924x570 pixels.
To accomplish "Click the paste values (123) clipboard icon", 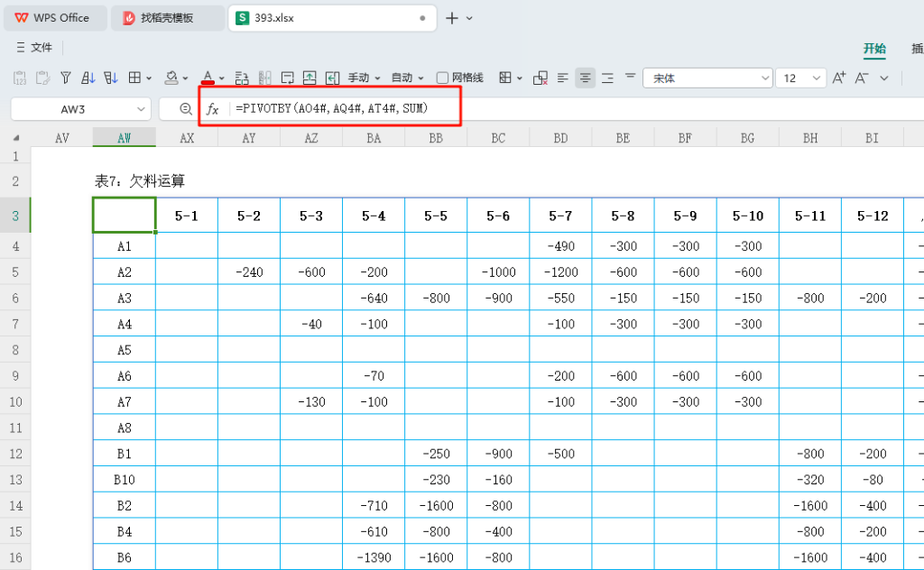I will (20, 78).
